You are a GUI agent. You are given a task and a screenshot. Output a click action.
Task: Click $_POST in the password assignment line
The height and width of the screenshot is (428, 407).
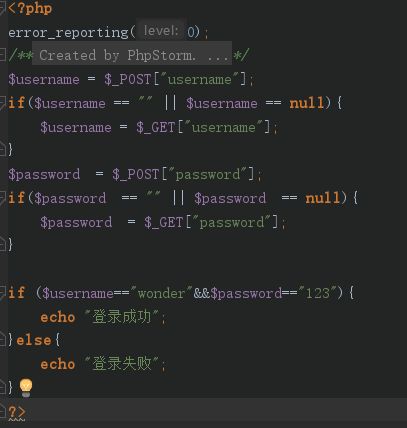pyautogui.click(x=136, y=174)
